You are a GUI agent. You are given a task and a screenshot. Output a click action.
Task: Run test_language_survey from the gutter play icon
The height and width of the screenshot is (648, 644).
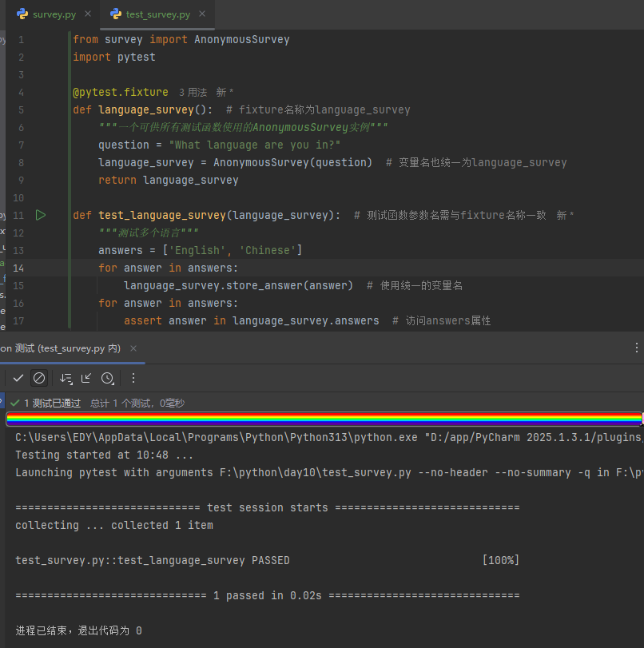coord(41,215)
